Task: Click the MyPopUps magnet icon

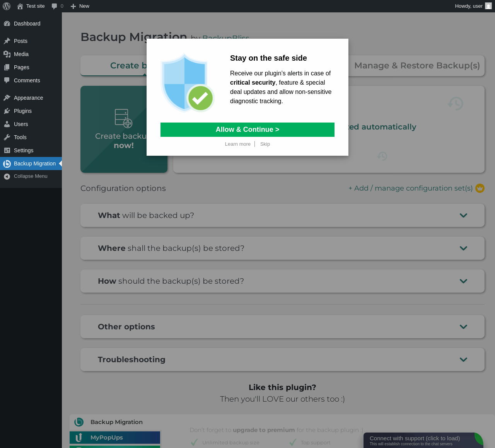Action: click(x=79, y=438)
